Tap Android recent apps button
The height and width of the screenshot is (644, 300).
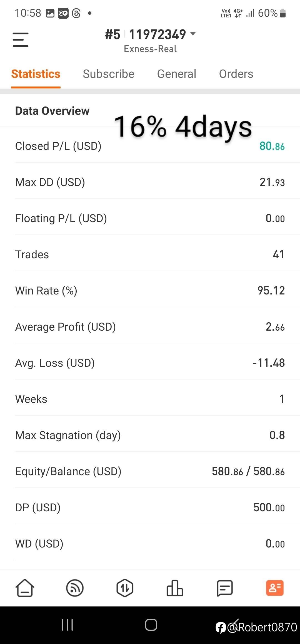[x=67, y=625]
